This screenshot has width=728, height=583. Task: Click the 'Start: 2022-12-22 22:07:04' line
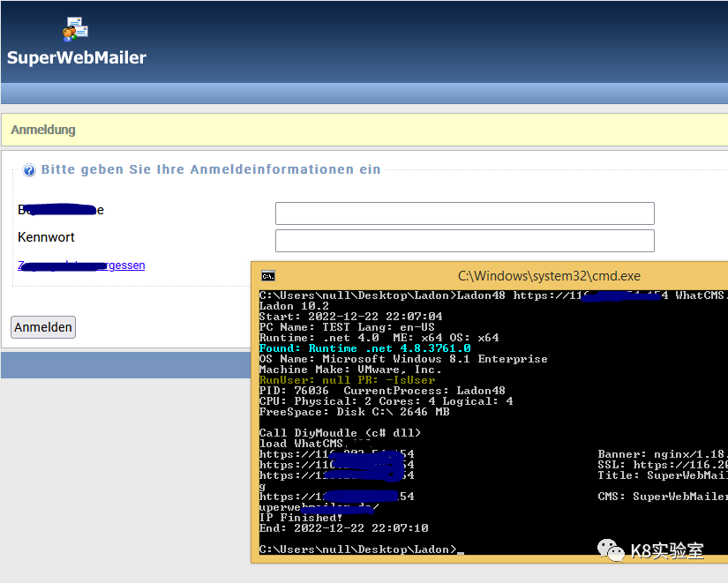pyautogui.click(x=350, y=317)
